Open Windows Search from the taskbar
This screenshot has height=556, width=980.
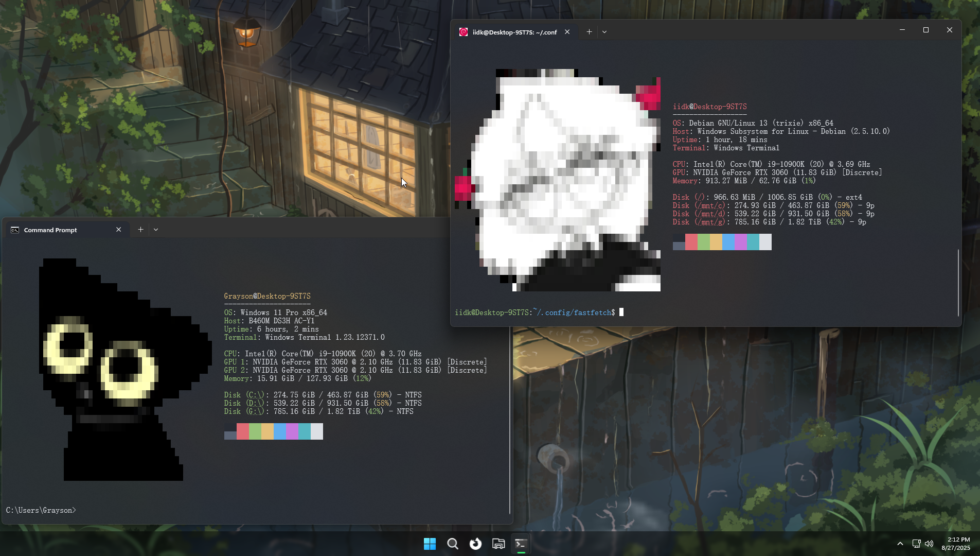pyautogui.click(x=453, y=544)
